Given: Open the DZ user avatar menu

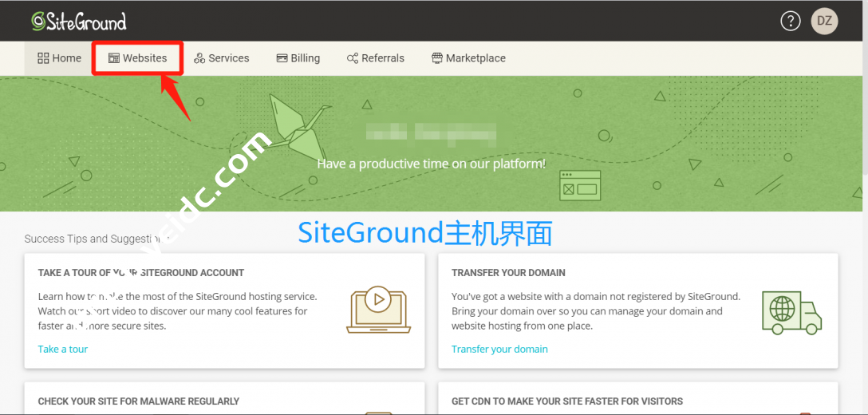Looking at the screenshot, I should tap(824, 22).
